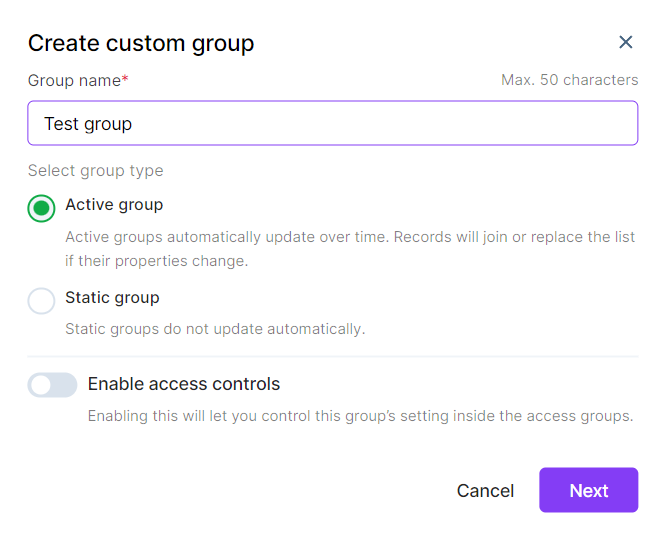Select the Active group radio button

tap(41, 208)
